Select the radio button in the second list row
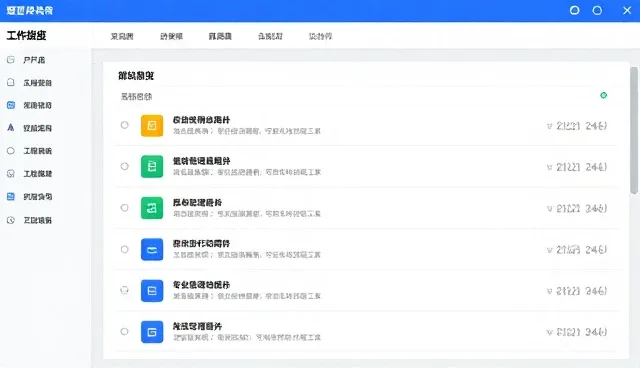Viewport: 640px width, 368px height. [x=124, y=166]
